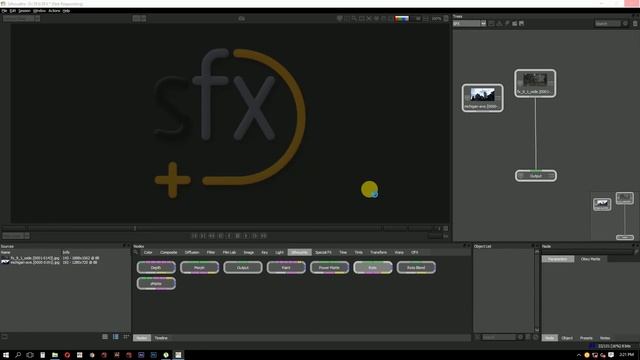Open the Time node category tab
The width and height of the screenshot is (640, 360).
click(x=343, y=252)
